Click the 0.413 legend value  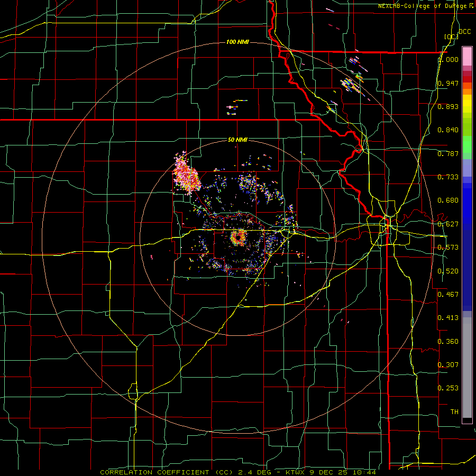tap(448, 318)
